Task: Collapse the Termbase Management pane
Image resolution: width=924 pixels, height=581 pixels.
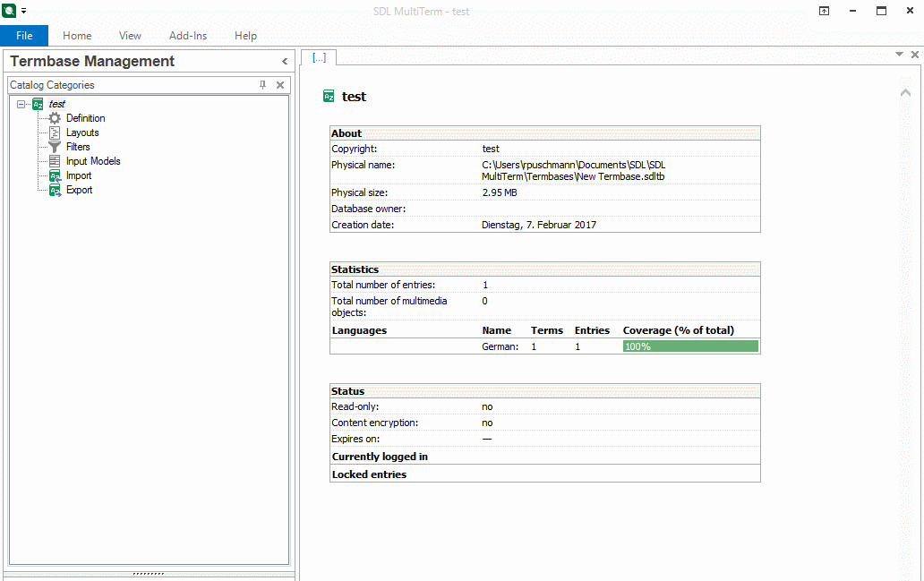Action: [x=285, y=62]
